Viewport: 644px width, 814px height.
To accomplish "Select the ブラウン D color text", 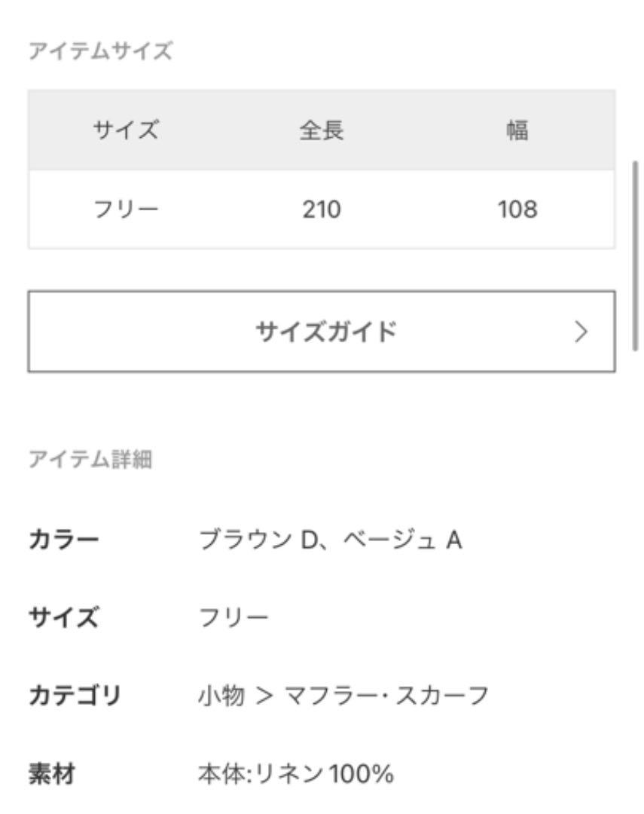I will click(x=258, y=540).
